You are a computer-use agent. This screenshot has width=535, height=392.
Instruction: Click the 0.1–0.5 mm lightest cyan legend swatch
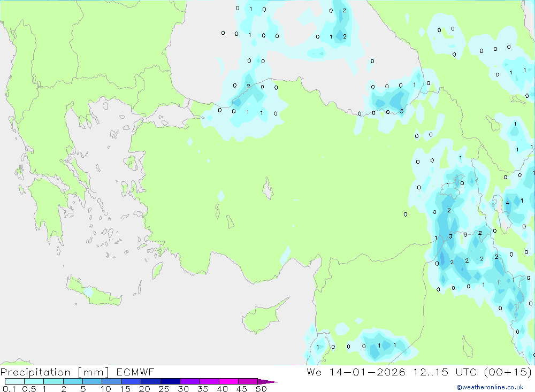pos(14,381)
